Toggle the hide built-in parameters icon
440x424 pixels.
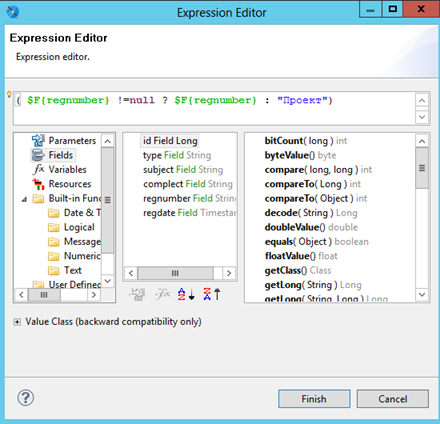tap(137, 294)
